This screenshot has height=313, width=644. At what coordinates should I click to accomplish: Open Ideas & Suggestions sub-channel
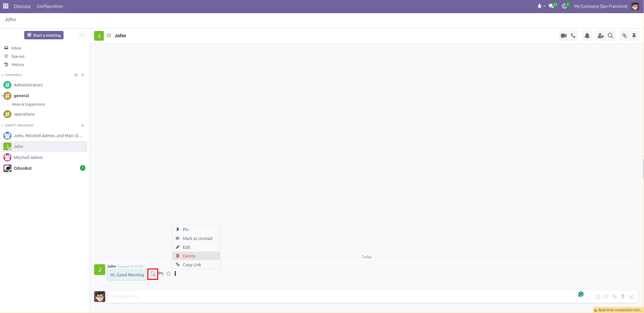click(29, 104)
